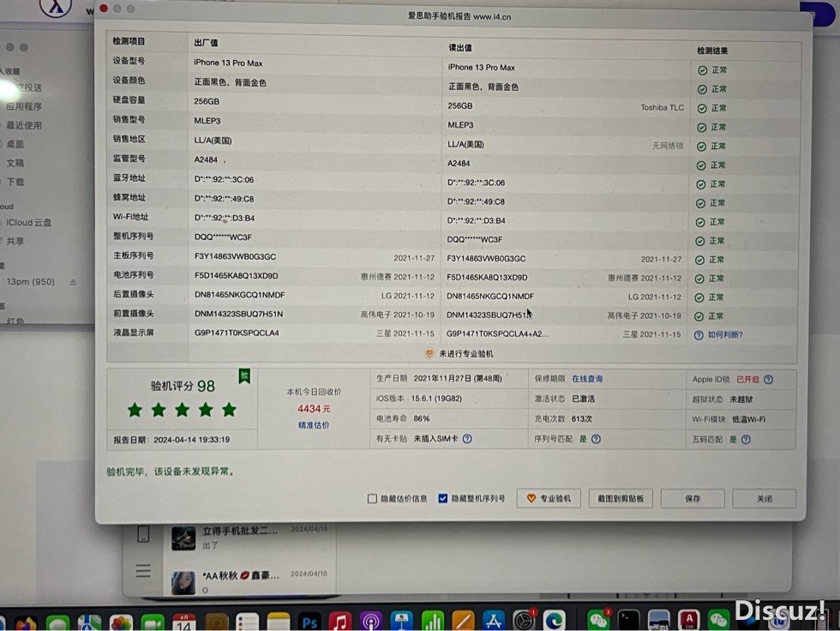Screen dimensions: 840x631
Task: Open 精准估价 link
Action: click(x=314, y=425)
